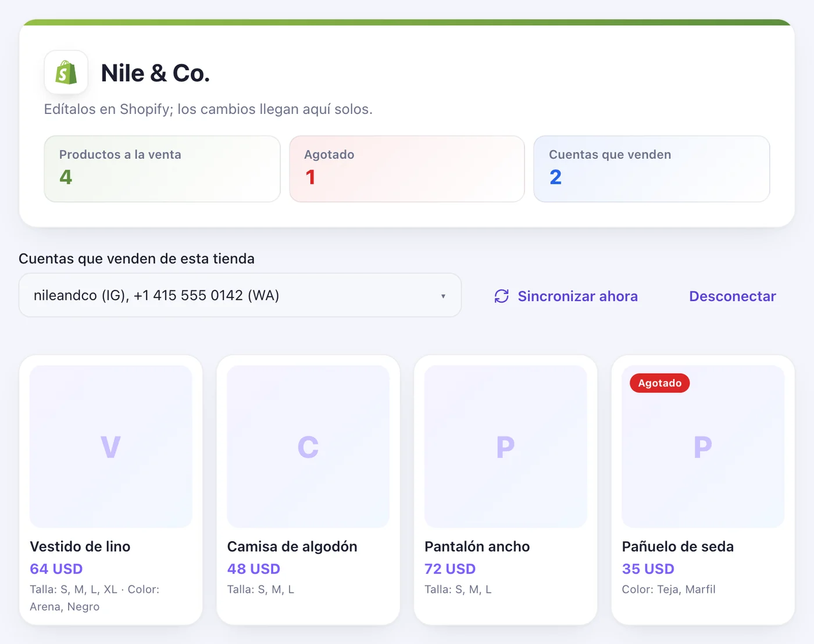Screen dimensions: 814x644
Task: Click the 35 USD price
Action: 648,569
